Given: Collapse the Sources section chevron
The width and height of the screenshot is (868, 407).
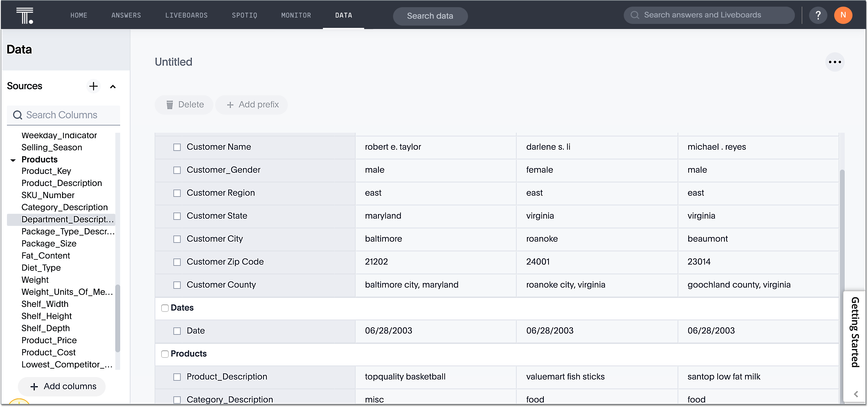Looking at the screenshot, I should [x=113, y=86].
